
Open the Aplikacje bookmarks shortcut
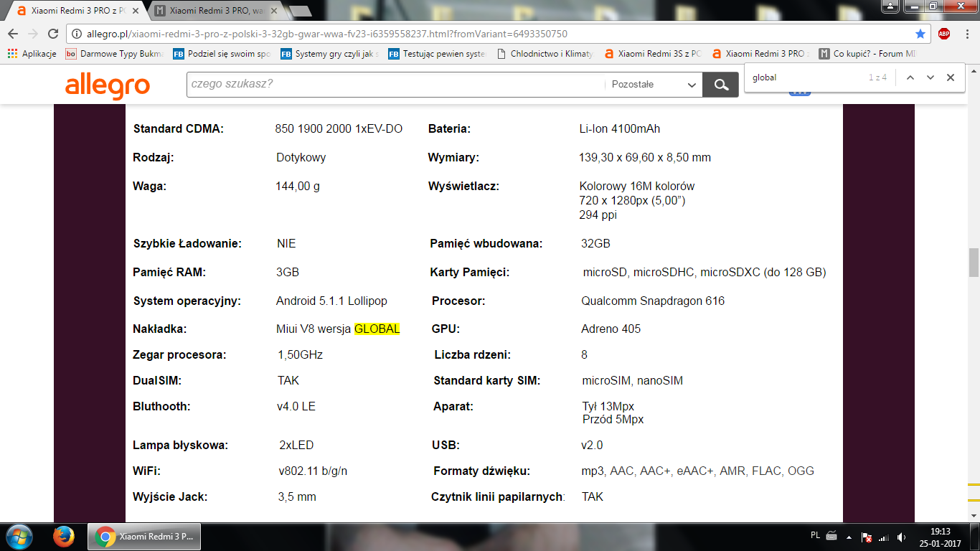pos(32,54)
